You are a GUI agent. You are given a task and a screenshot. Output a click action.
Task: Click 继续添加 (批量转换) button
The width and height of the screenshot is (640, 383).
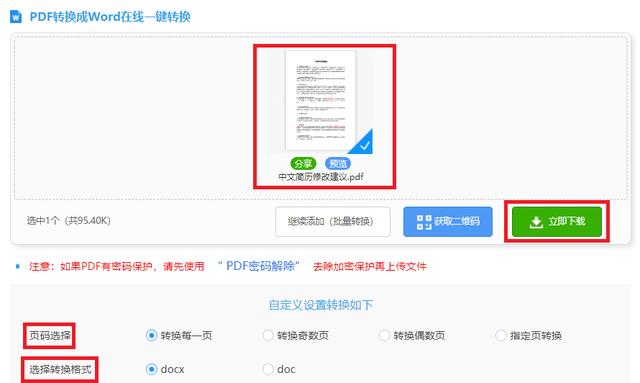click(333, 222)
